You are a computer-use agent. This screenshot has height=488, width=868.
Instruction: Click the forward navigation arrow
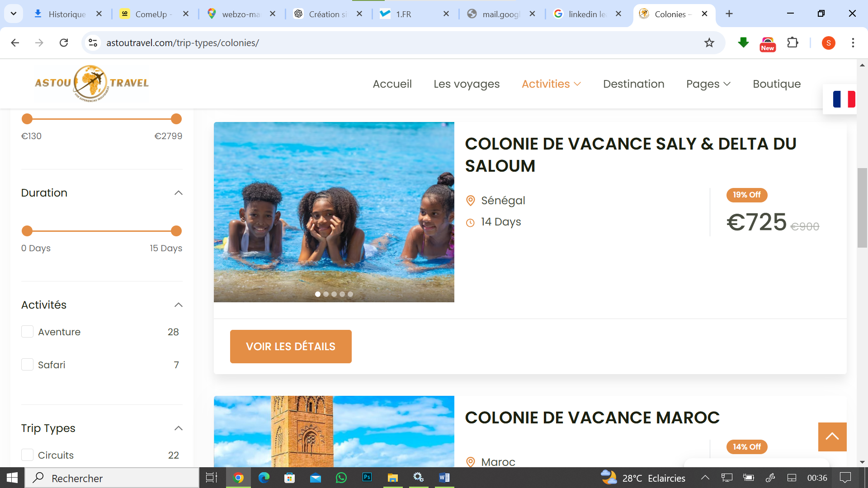click(39, 42)
